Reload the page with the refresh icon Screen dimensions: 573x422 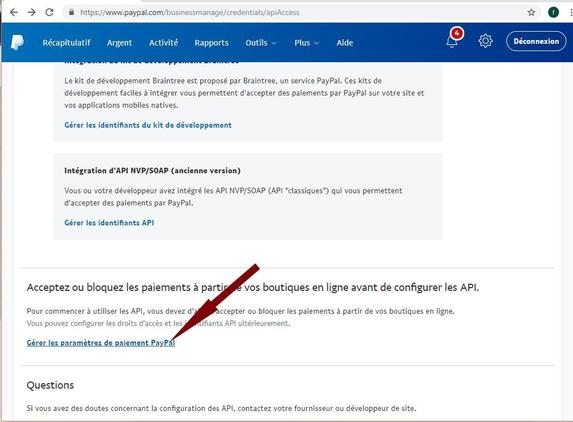coord(49,12)
